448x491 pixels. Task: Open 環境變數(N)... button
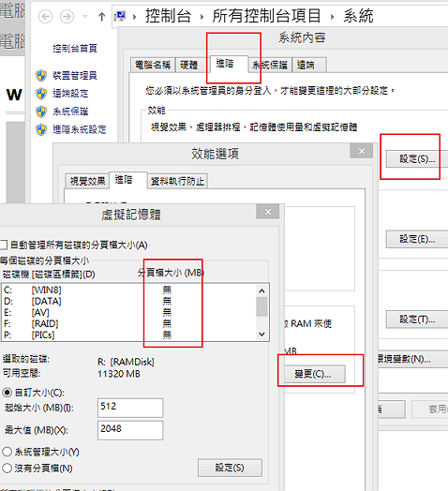pyautogui.click(x=412, y=359)
